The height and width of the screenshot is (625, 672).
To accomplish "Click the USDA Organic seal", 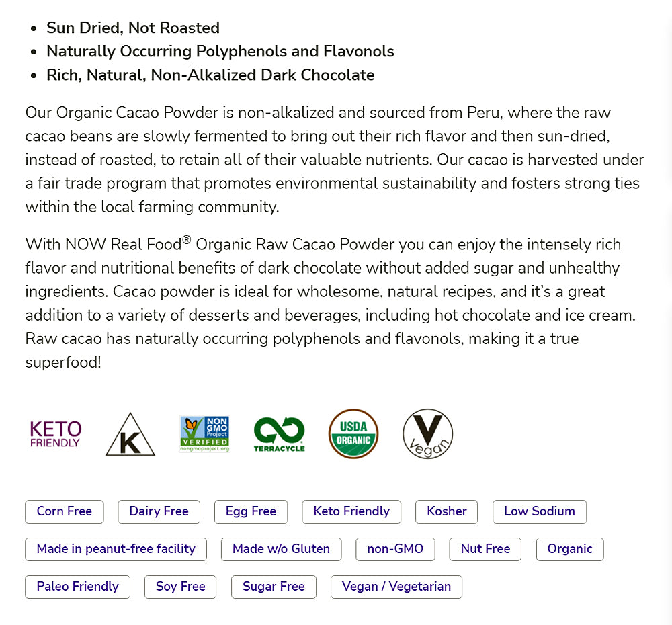I will pos(353,434).
